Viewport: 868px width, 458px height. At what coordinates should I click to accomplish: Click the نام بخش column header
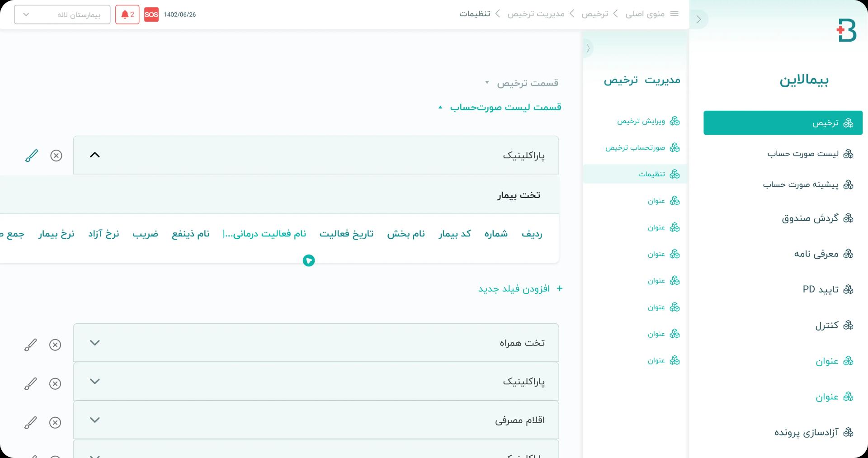click(x=406, y=234)
